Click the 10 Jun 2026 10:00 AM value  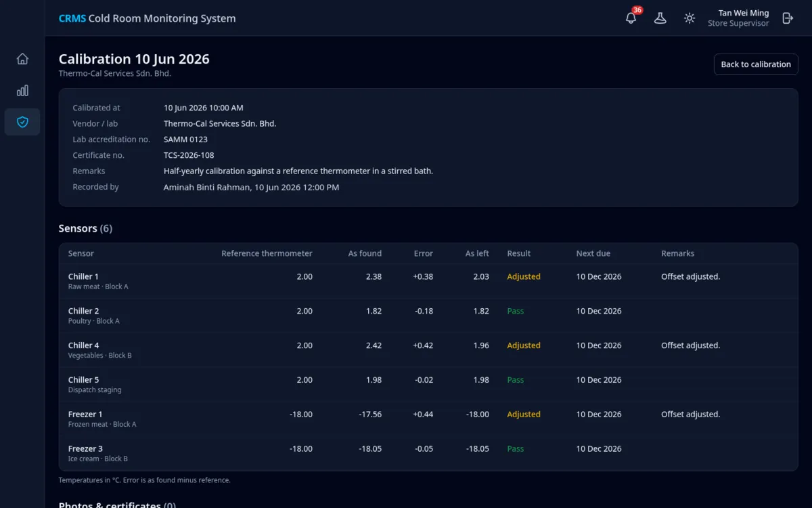(203, 108)
